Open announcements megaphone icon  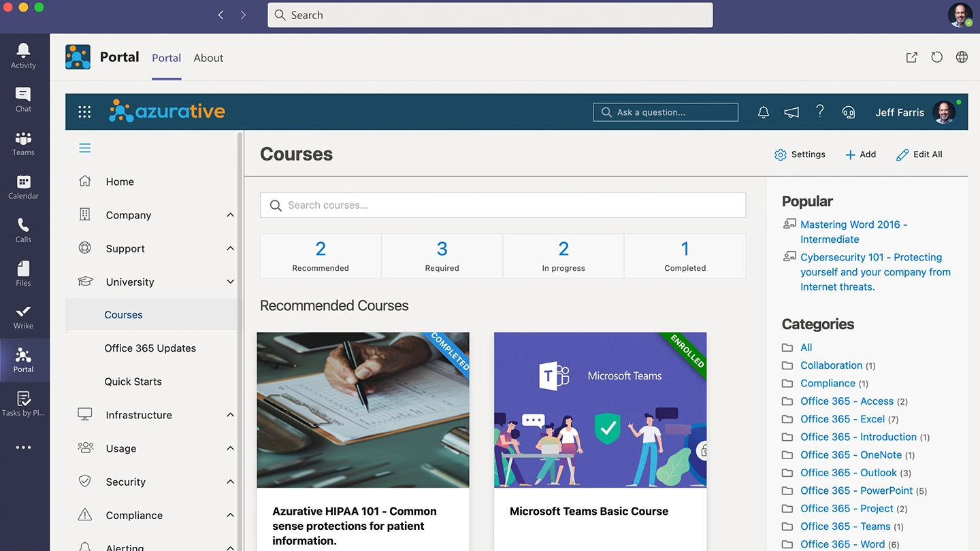791,112
